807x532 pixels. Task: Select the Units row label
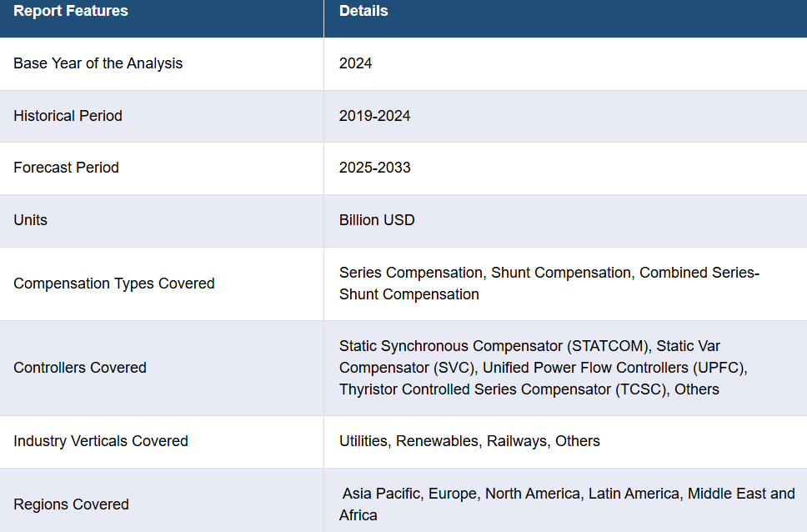[x=30, y=220]
